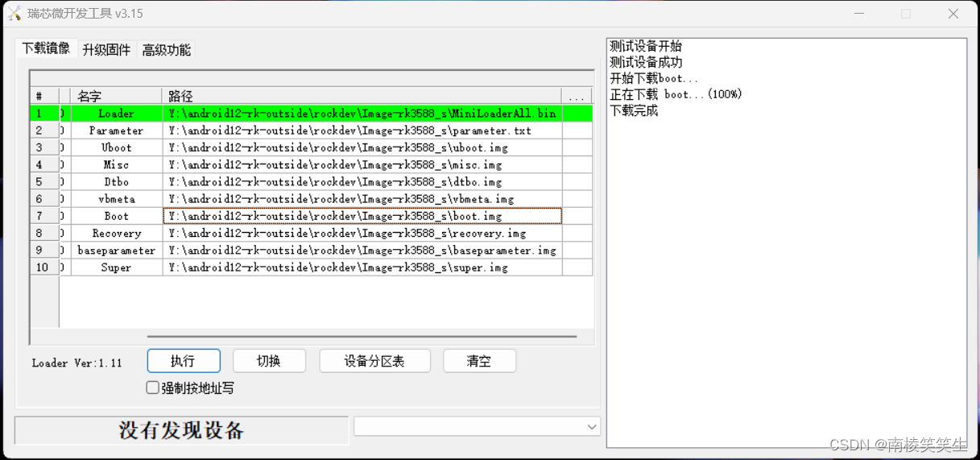Click the uboot.img path cell
Screen dimensions: 980x460
(362, 147)
